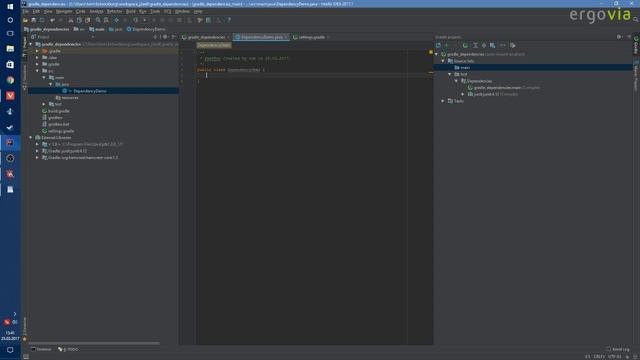Click the Structure side tool window button
Screen dimensions: 640x360
24,78
